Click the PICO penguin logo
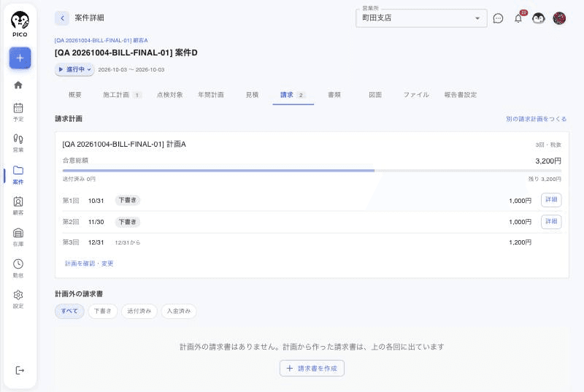This screenshot has width=584, height=392. click(x=20, y=24)
